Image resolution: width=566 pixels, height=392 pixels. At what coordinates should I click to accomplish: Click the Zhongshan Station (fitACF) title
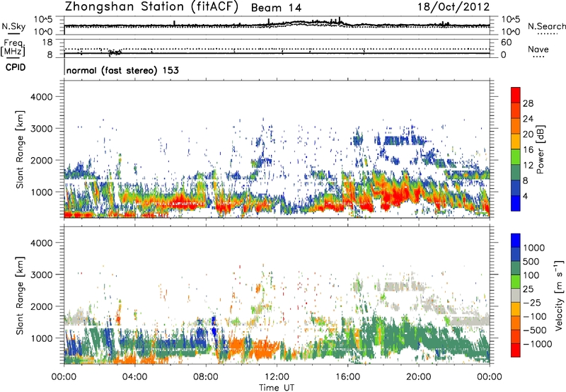pyautogui.click(x=151, y=7)
